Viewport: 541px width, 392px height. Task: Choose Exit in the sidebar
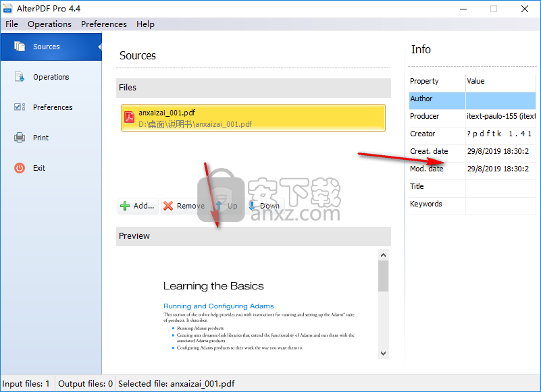51,168
